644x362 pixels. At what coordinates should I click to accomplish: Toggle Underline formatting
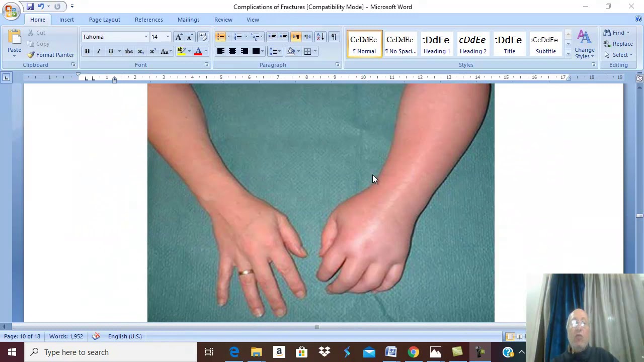coord(111,51)
